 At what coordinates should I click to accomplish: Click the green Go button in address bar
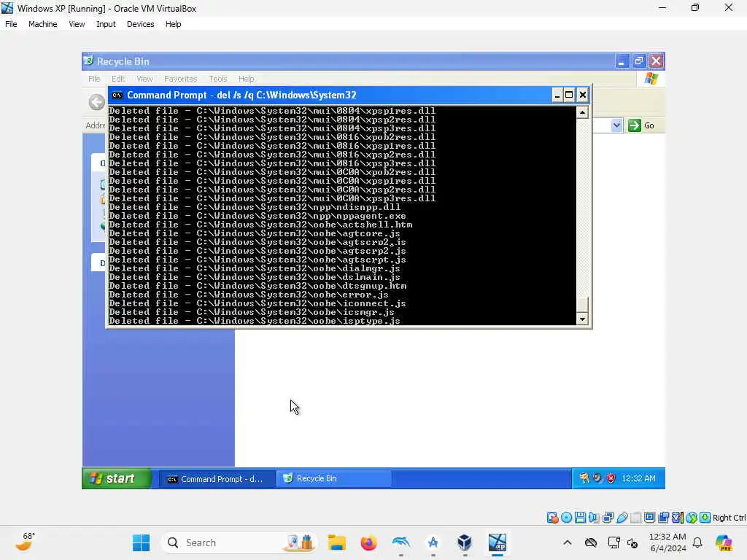click(x=641, y=125)
